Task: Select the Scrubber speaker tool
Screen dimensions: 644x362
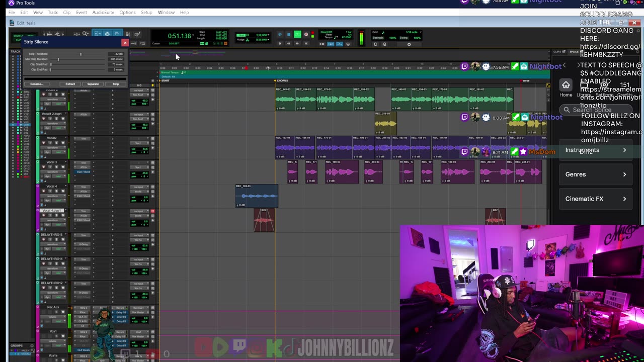Action: (x=128, y=34)
